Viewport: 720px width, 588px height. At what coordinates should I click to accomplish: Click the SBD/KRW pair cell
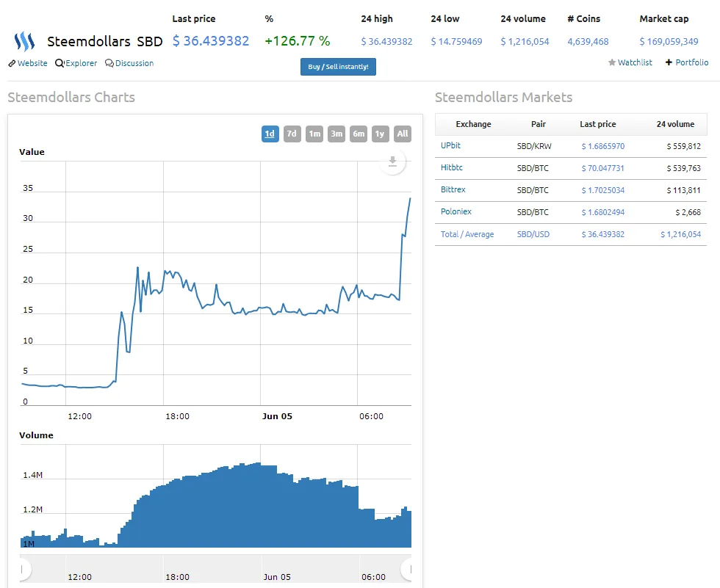[x=534, y=146]
